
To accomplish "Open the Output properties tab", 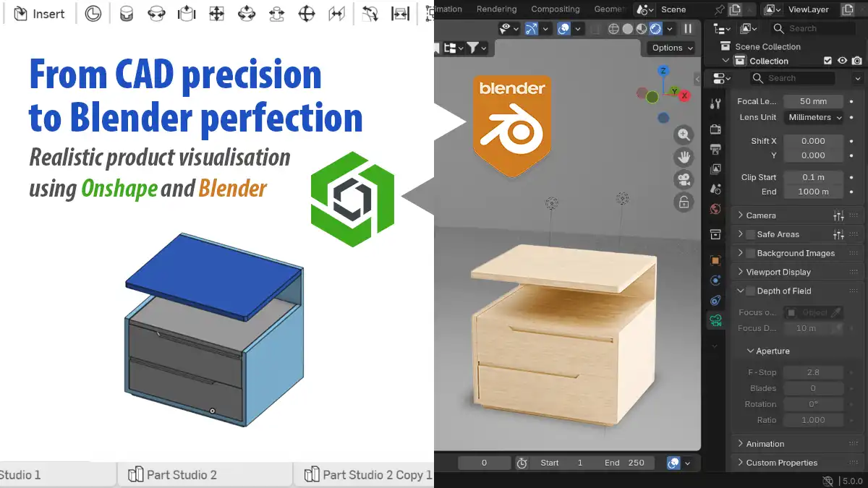I will coord(715,149).
